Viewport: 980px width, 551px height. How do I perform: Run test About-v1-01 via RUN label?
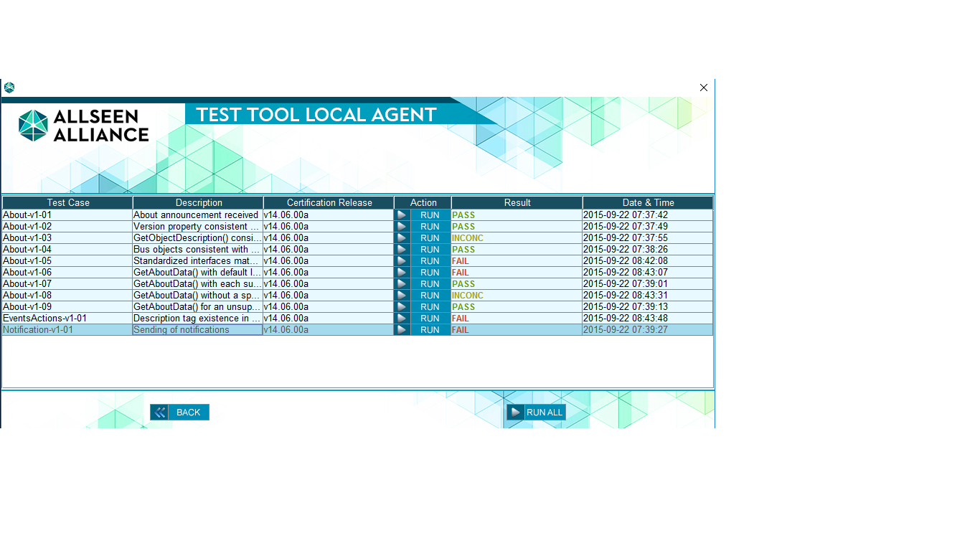click(430, 215)
